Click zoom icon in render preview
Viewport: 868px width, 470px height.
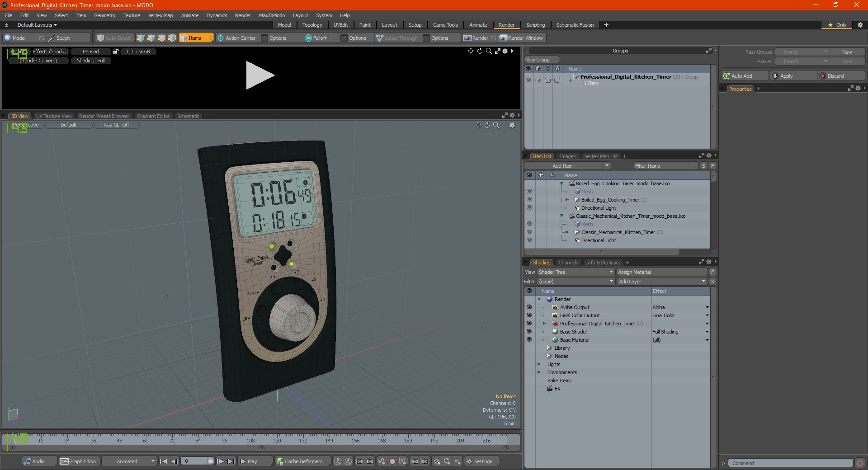[489, 51]
